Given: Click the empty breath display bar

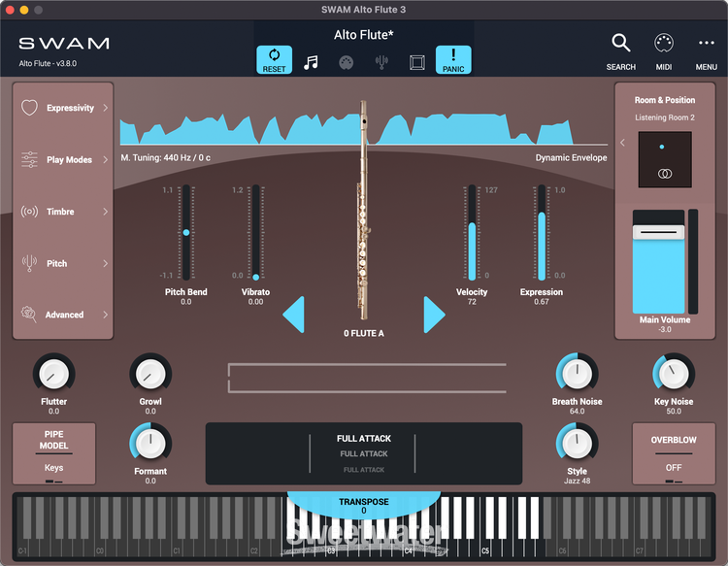Looking at the screenshot, I should click(x=367, y=379).
